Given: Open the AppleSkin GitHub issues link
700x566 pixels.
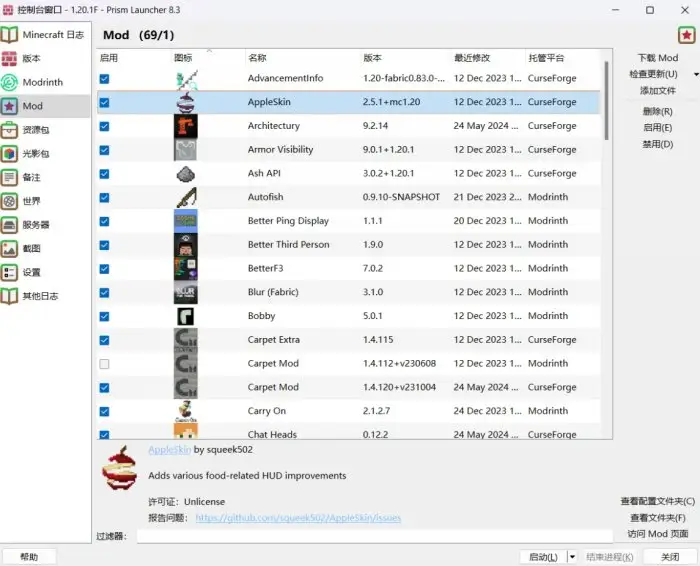Looking at the screenshot, I should tap(298, 518).
